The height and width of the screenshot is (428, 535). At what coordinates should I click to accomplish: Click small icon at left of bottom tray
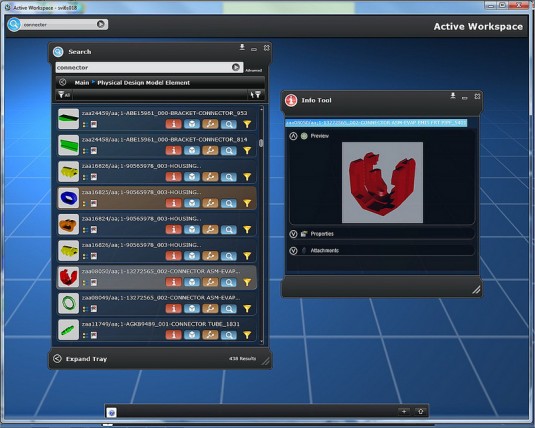(x=112, y=412)
